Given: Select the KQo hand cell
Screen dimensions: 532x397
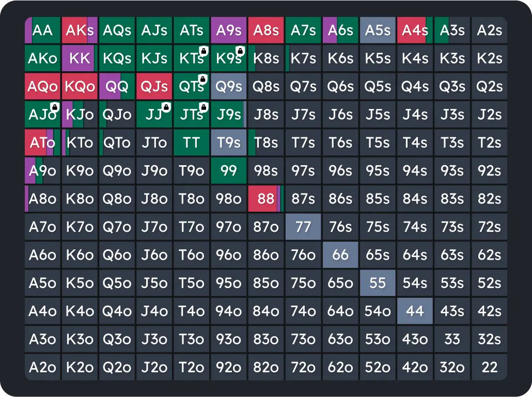Looking at the screenshot, I should pos(80,86).
